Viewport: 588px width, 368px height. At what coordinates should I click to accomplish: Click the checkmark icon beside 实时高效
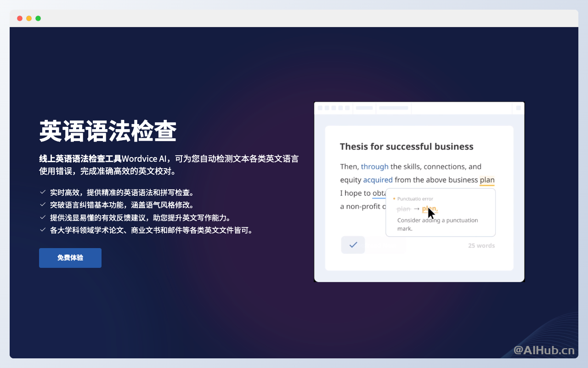pyautogui.click(x=43, y=192)
